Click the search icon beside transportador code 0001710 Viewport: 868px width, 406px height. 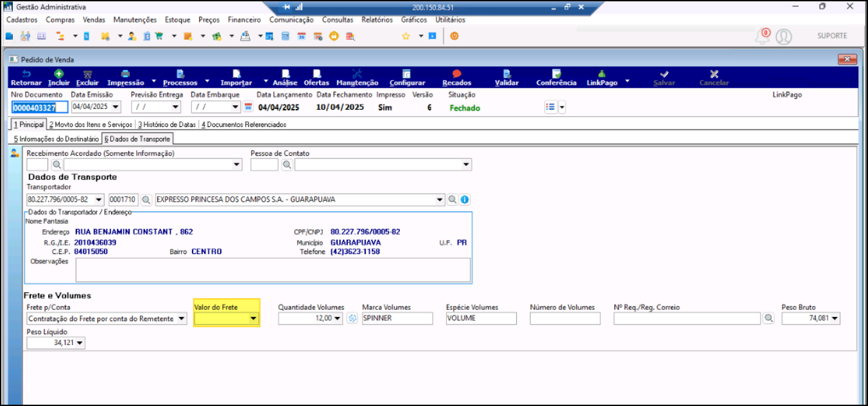[x=146, y=199]
